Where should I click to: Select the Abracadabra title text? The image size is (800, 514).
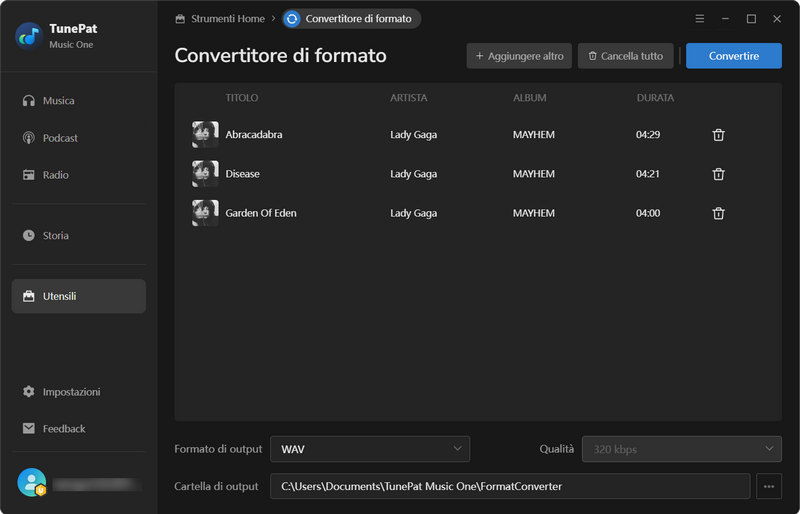[x=254, y=135]
